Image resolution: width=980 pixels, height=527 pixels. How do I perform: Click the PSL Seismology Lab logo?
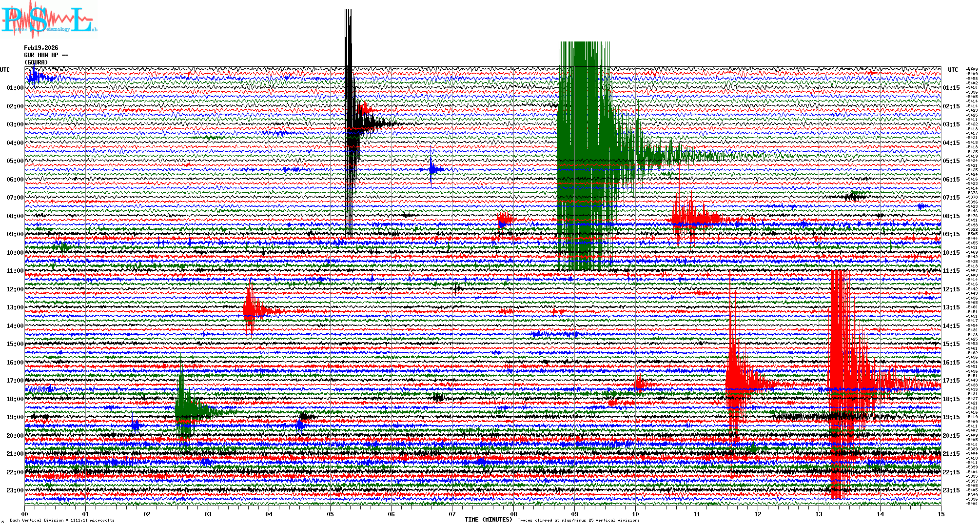(49, 20)
